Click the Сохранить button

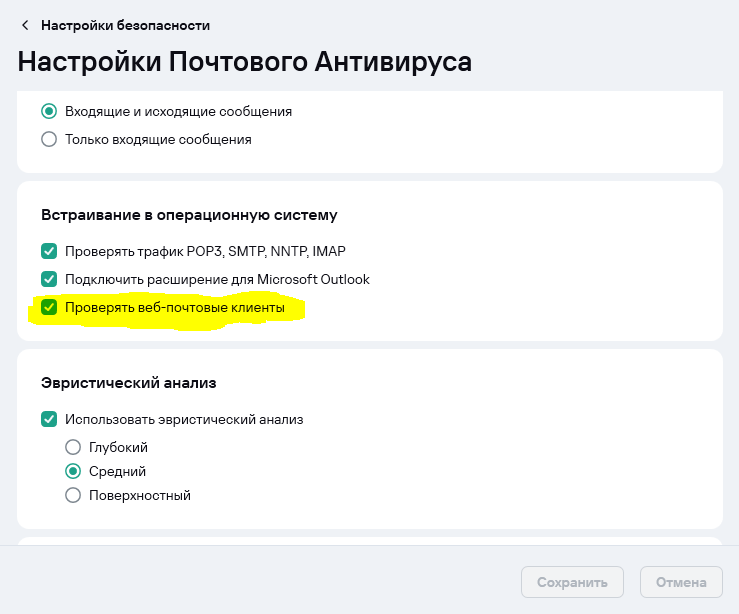(572, 582)
